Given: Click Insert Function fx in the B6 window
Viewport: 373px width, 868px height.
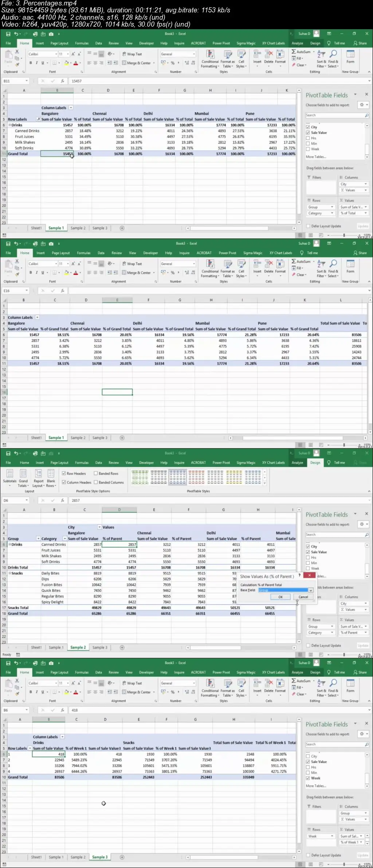Looking at the screenshot, I should click(x=62, y=710).
